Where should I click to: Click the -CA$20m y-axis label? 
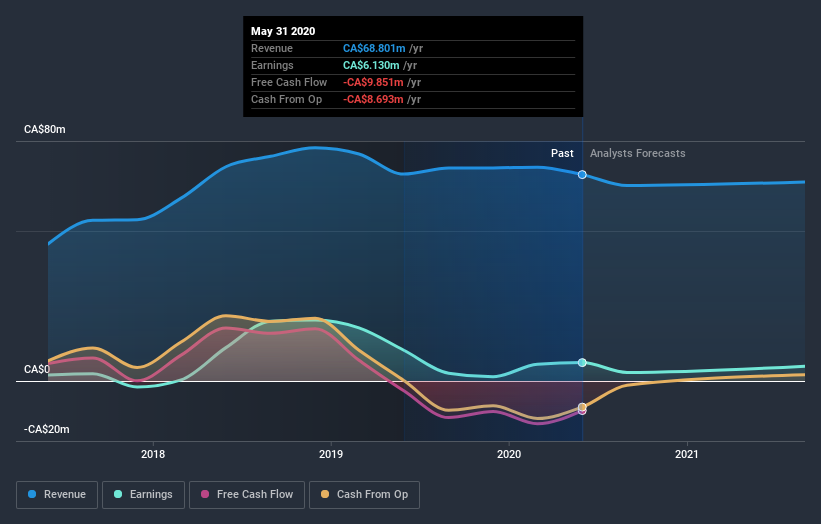[47, 429]
